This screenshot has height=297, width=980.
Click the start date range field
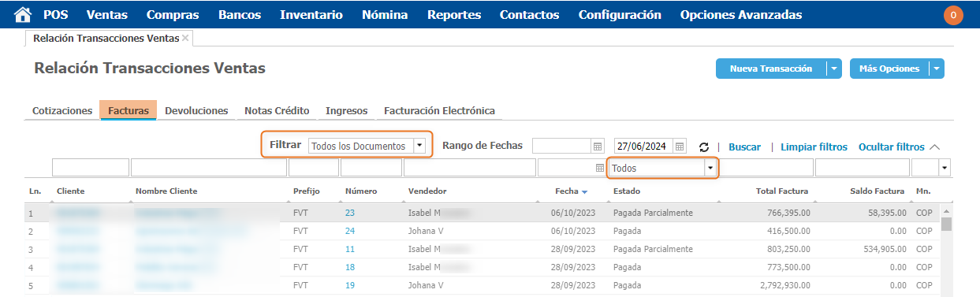pyautogui.click(x=561, y=147)
